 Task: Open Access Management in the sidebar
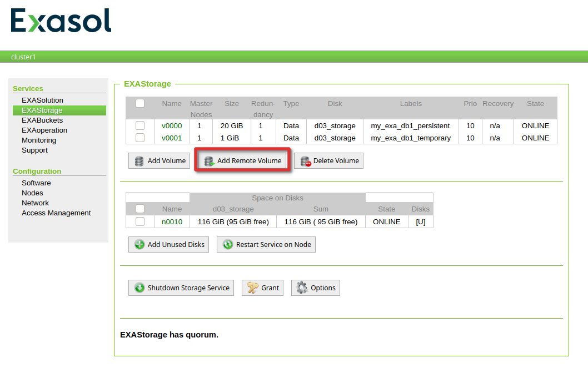[x=56, y=213]
